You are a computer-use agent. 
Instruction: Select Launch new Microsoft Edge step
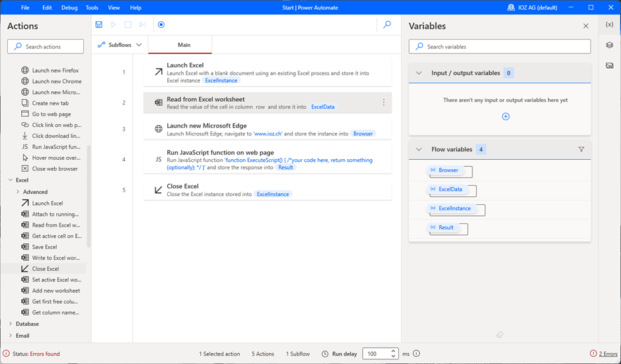(x=268, y=129)
